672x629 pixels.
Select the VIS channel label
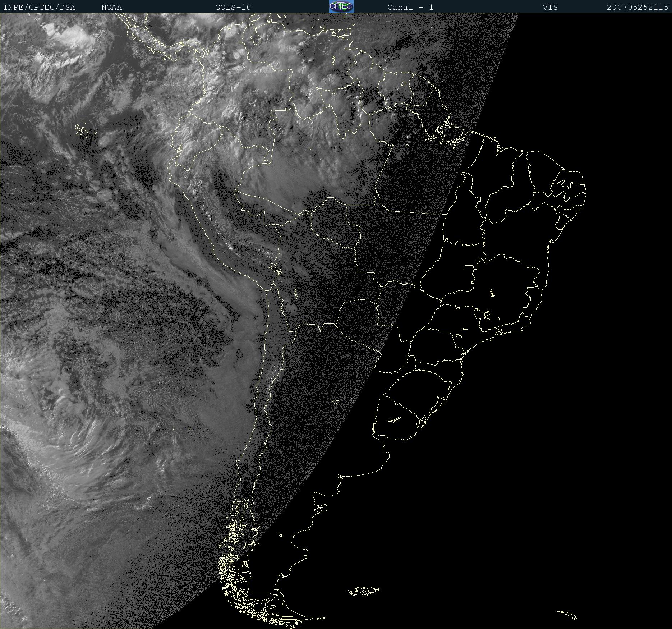(550, 7)
